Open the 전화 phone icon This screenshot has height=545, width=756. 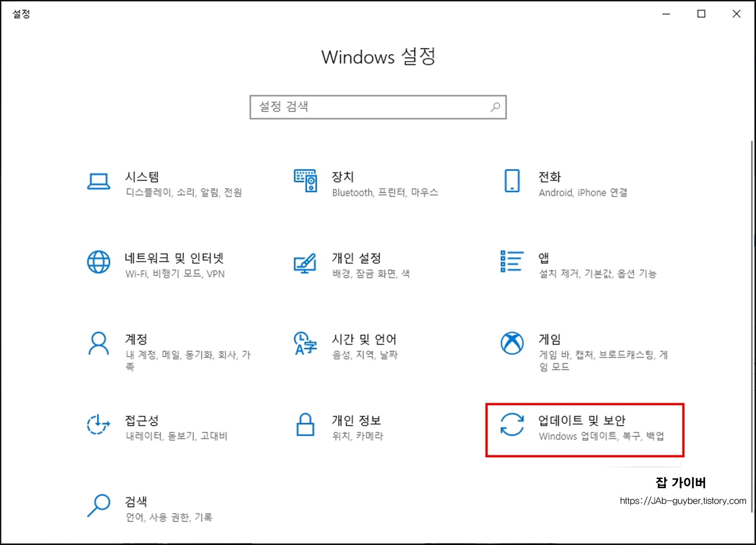point(512,181)
